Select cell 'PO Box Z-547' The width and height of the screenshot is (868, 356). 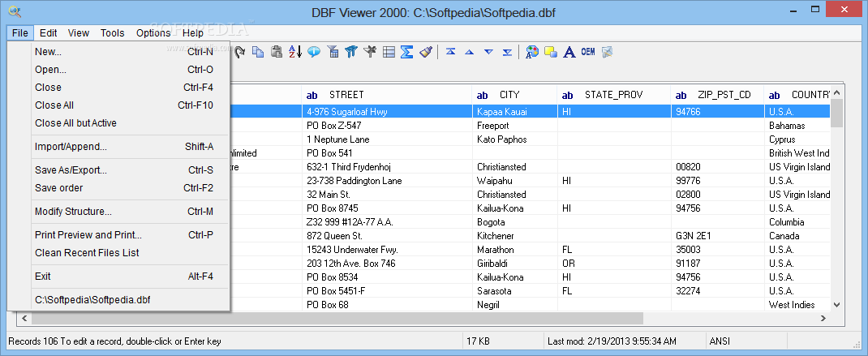point(387,126)
